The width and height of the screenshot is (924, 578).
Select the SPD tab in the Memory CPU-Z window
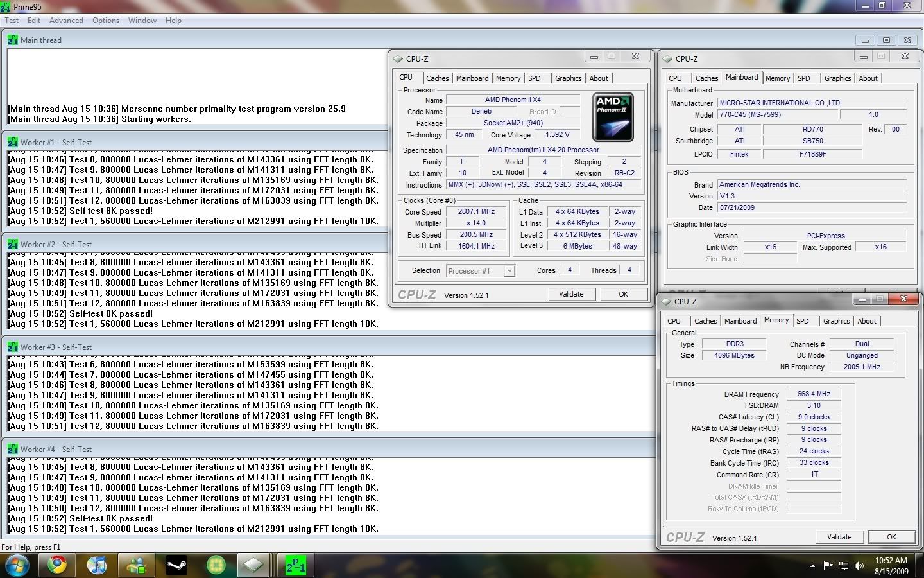click(x=802, y=321)
